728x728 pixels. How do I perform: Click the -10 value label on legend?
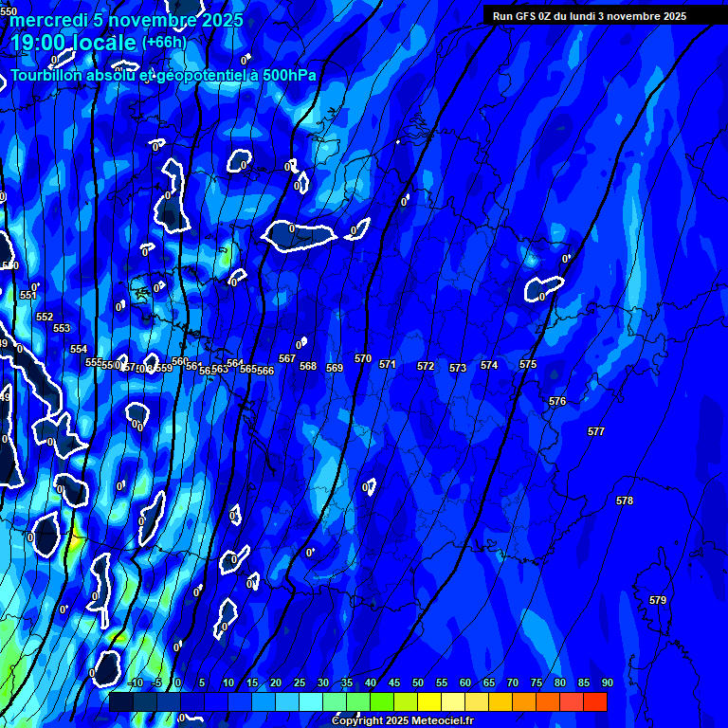pos(136,682)
